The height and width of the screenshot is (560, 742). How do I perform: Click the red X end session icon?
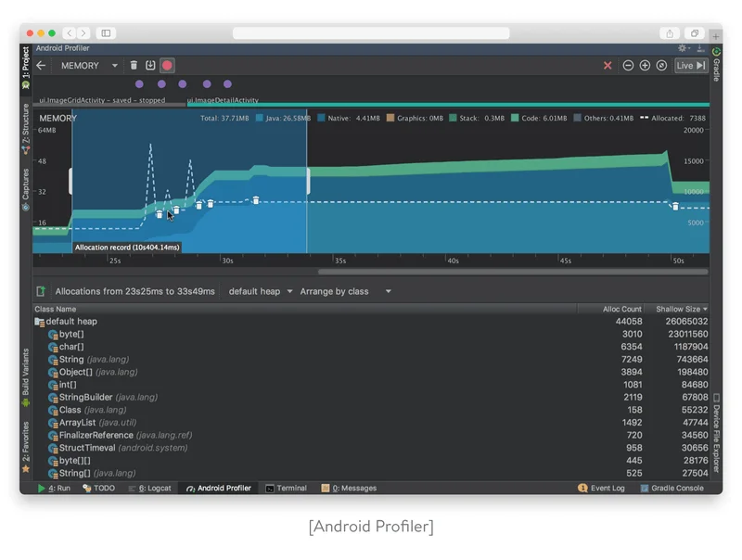(x=608, y=66)
